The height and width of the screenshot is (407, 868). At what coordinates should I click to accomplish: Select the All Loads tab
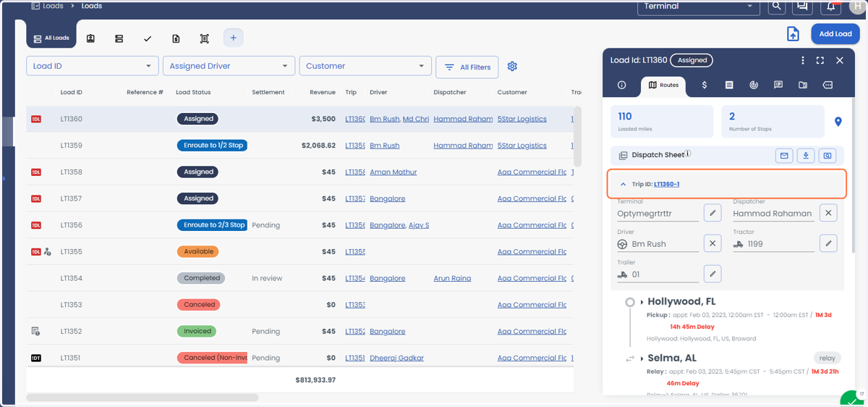pos(51,38)
